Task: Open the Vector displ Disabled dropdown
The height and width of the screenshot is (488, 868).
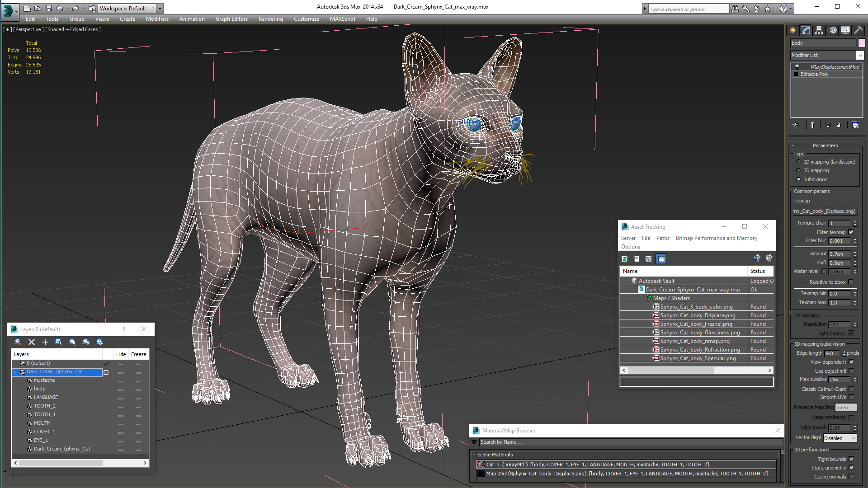Action: point(840,438)
